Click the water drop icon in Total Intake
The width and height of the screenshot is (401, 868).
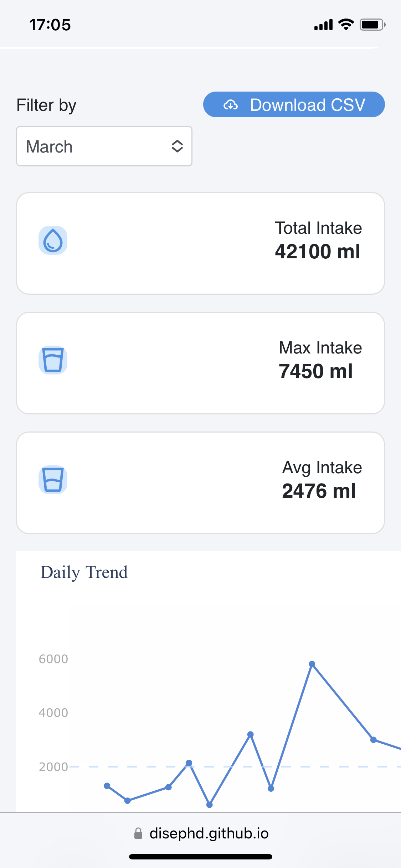(x=53, y=240)
